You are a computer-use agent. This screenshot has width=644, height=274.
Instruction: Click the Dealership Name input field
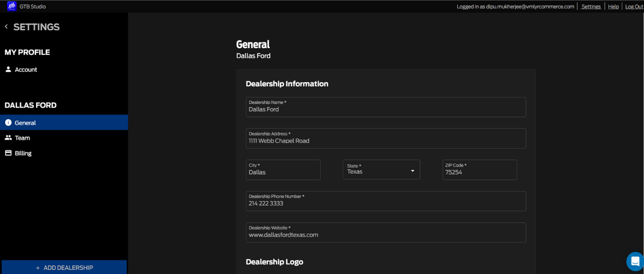click(386, 107)
